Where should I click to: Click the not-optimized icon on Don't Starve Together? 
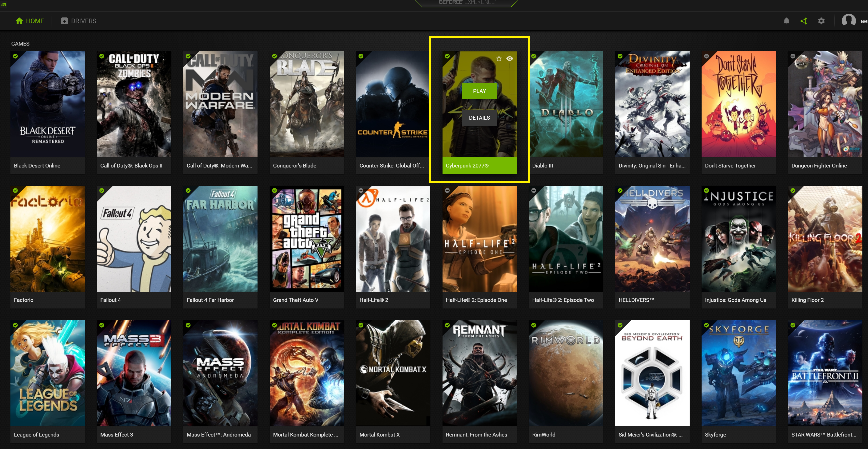(706, 56)
